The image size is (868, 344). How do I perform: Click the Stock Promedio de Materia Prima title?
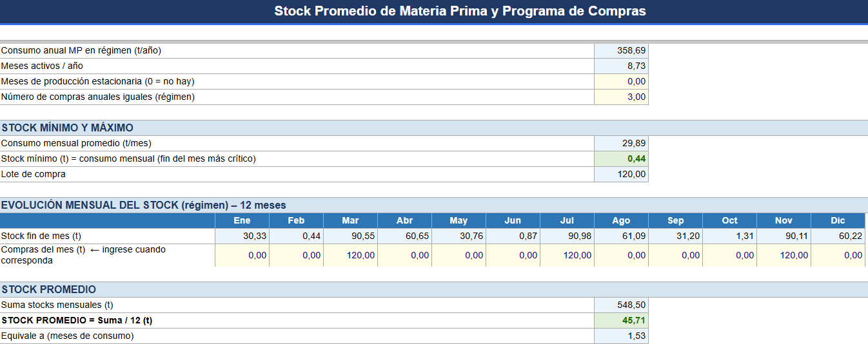[460, 11]
